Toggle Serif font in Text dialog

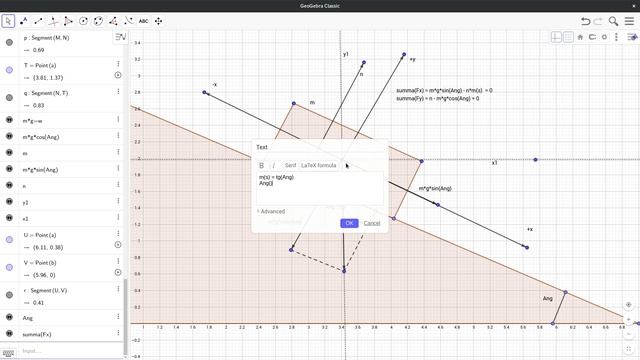(290, 165)
